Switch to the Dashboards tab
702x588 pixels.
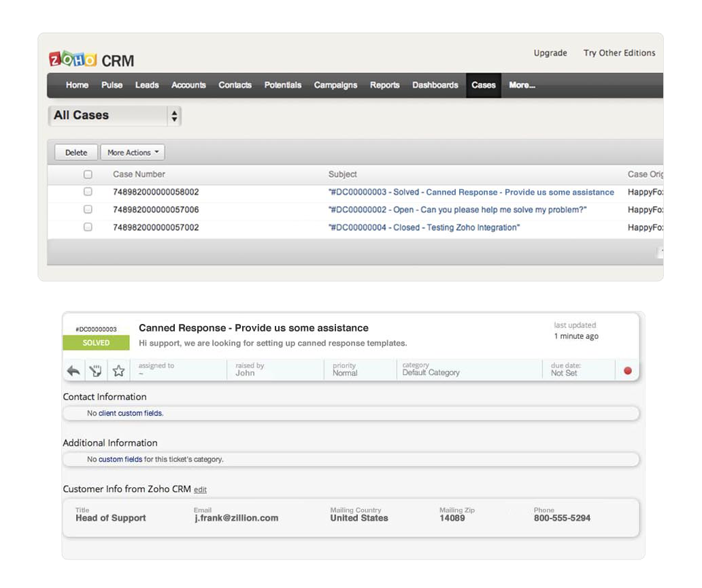tap(435, 85)
